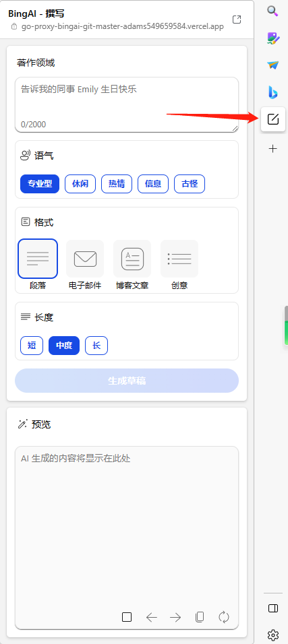Open the blue paper plane sidebar icon
288x644 pixels.
tap(272, 65)
